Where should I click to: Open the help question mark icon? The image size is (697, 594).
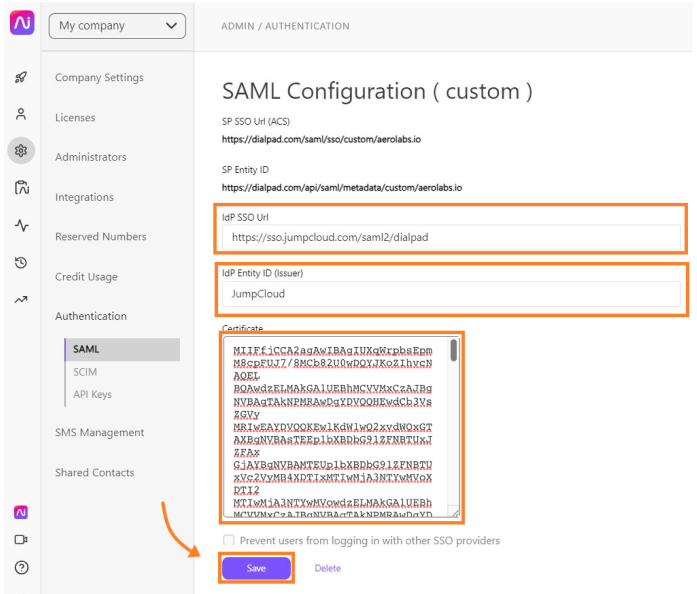(21, 568)
